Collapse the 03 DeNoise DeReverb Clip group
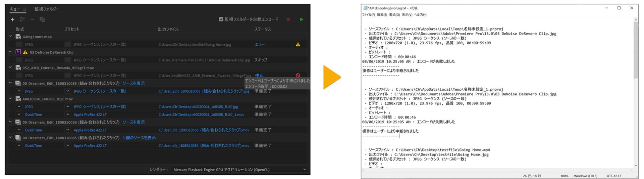644x179 pixels. 10,52
